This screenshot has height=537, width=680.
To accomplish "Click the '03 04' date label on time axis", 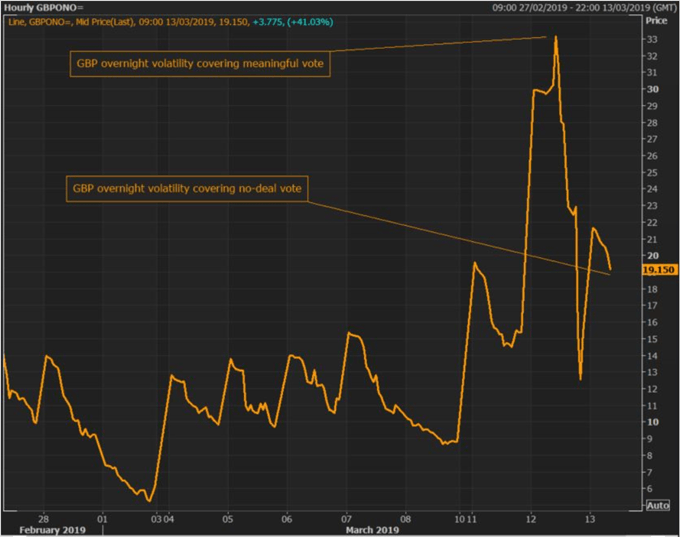I will point(162,519).
